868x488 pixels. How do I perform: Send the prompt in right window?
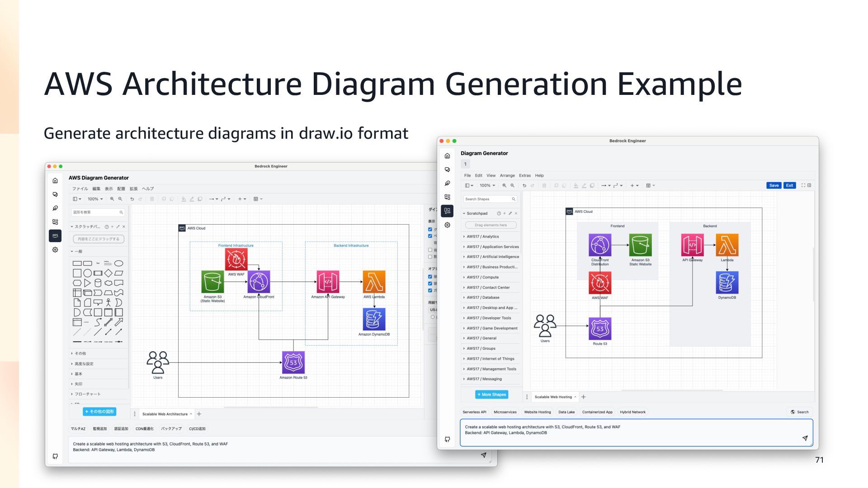[x=805, y=438]
